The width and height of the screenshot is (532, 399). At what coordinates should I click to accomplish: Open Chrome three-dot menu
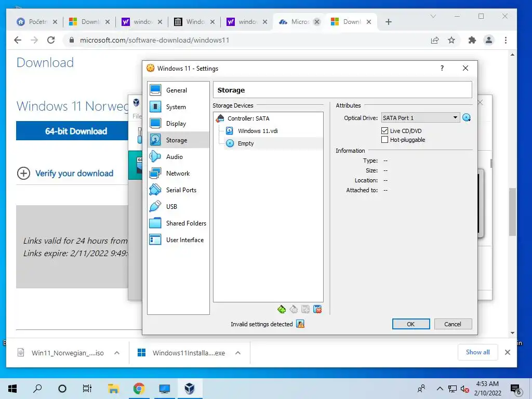point(506,41)
